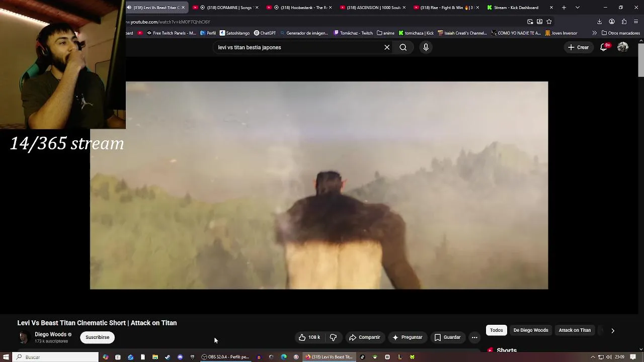Bookmark this page with star icon
This screenshot has height=362, width=644.
pyautogui.click(x=549, y=22)
